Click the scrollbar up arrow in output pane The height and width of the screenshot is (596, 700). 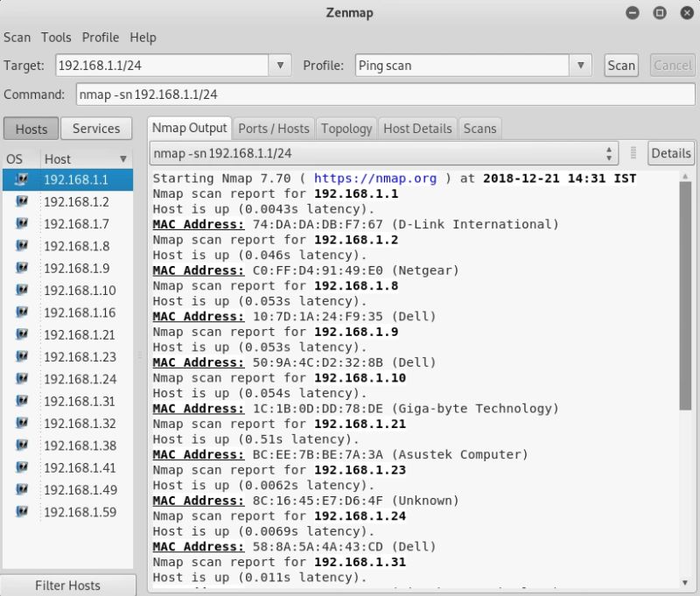click(x=685, y=176)
